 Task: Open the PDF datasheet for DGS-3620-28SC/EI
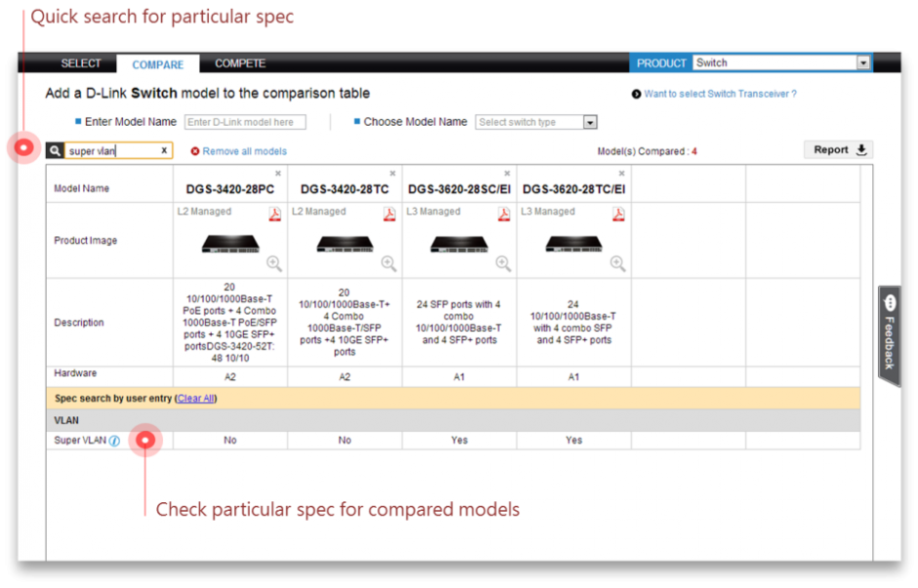(x=504, y=214)
